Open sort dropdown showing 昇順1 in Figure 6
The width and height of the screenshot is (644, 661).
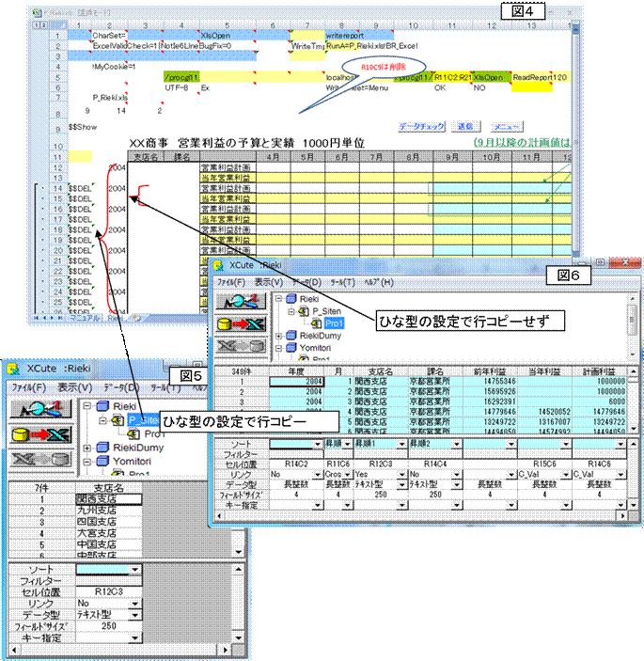[x=401, y=444]
